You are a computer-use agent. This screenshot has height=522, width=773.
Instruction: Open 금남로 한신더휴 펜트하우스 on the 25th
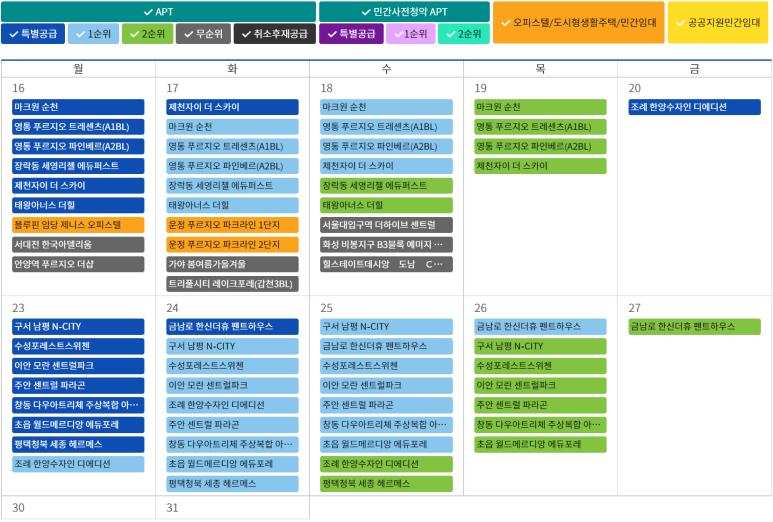tap(386, 346)
